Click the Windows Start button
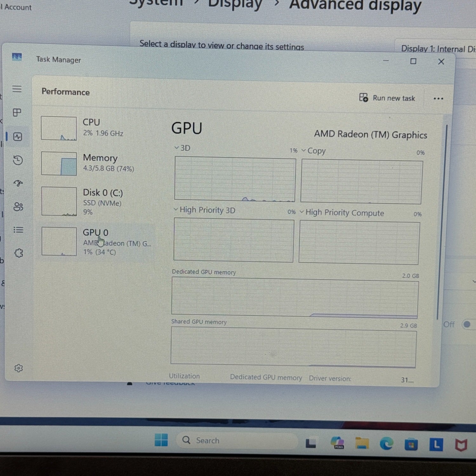 coord(161,441)
